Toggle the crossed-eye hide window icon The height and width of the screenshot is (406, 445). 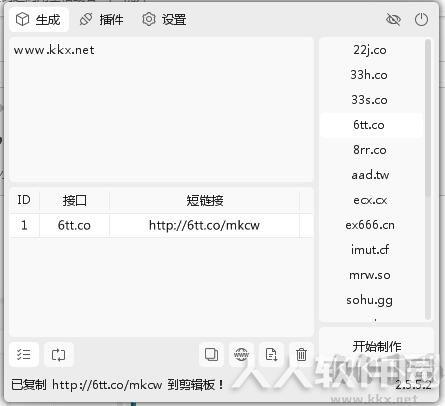point(393,19)
